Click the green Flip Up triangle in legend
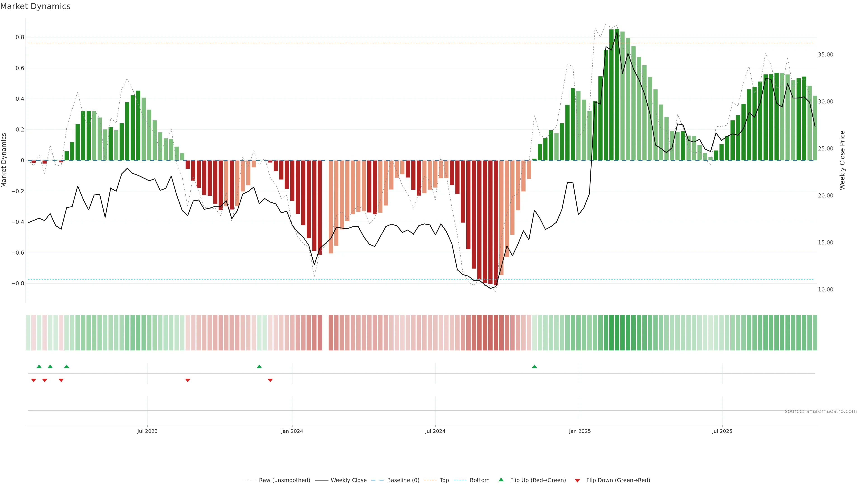Screen dimensions: 868x488 pos(501,480)
